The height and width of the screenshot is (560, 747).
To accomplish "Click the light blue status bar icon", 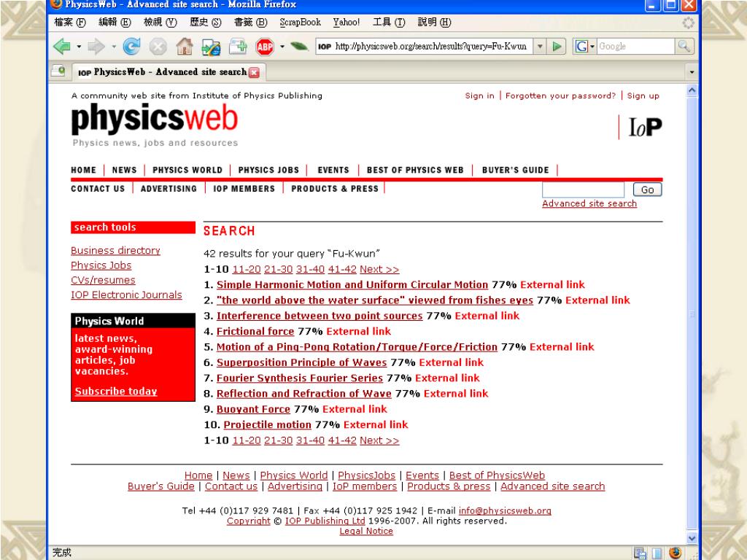I will pyautogui.click(x=657, y=553).
